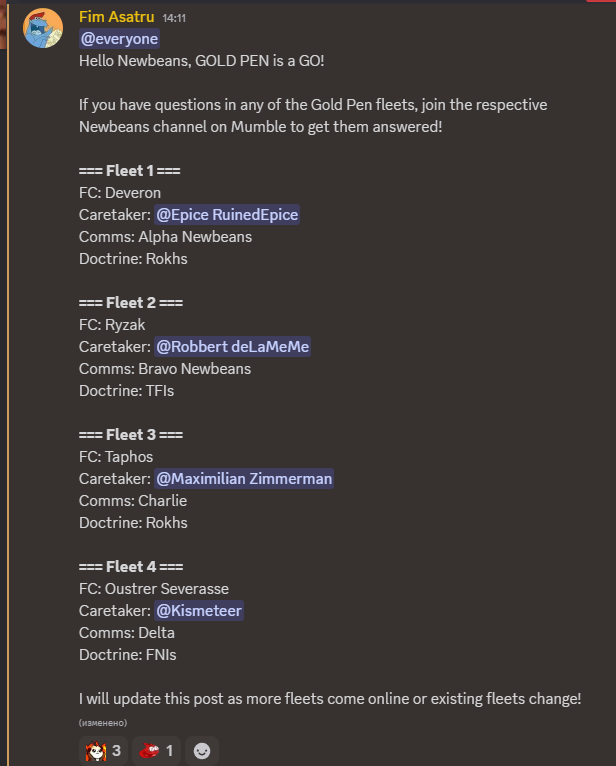Screen dimensions: 616x766
Task: Click the 'I will update this post' line
Action: [x=330, y=699]
